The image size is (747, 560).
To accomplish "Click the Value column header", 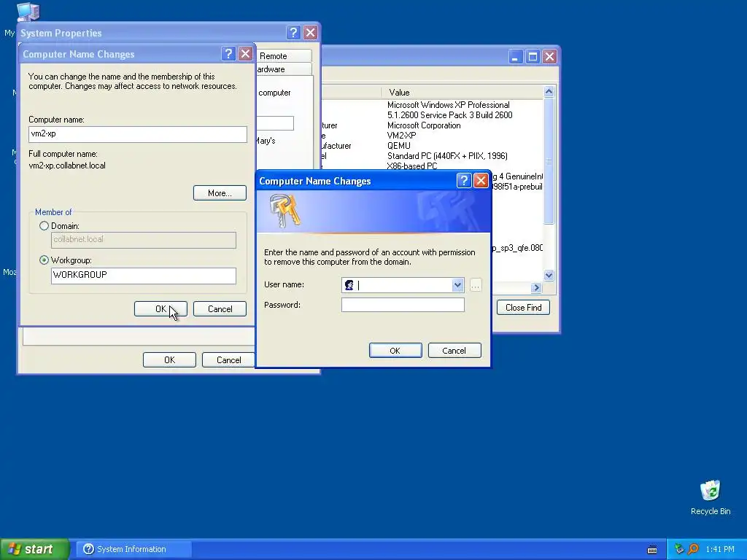I will click(462, 93).
